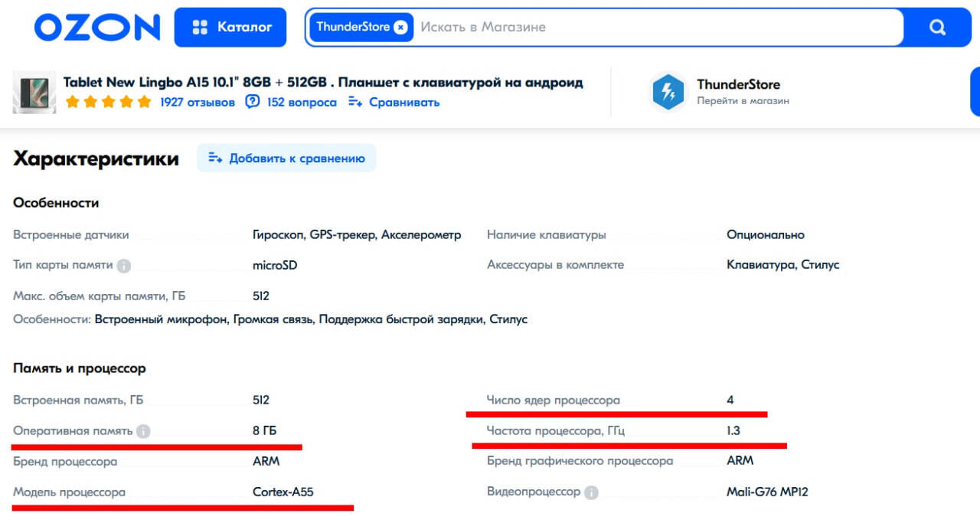Click the five-star rating
Screen dimensions: 980x520
point(109,102)
